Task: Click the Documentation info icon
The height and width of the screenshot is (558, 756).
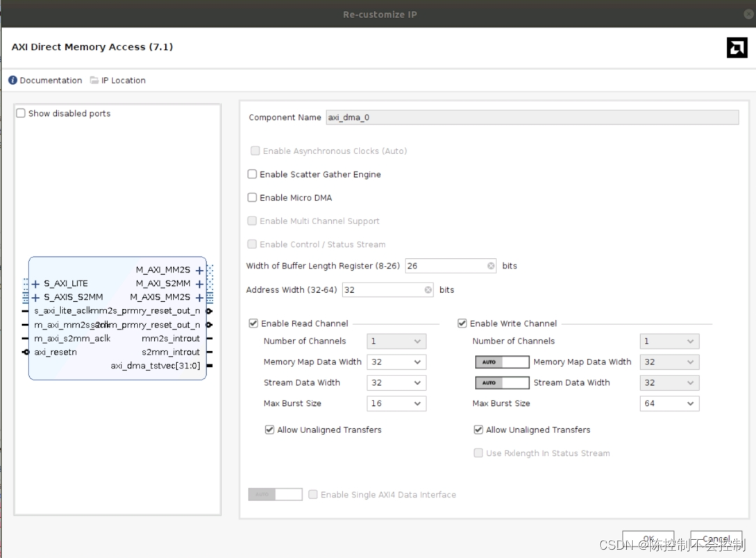Action: (x=12, y=80)
